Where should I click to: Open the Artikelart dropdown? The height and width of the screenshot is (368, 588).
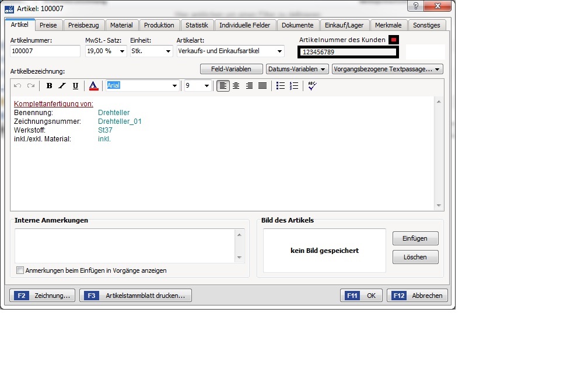click(x=279, y=51)
